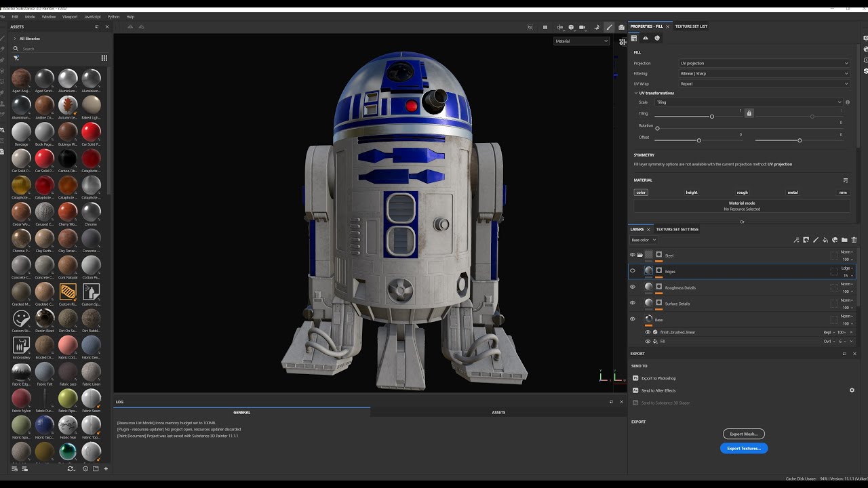
Task: Select the painting mode brush icon
Action: pos(609,27)
